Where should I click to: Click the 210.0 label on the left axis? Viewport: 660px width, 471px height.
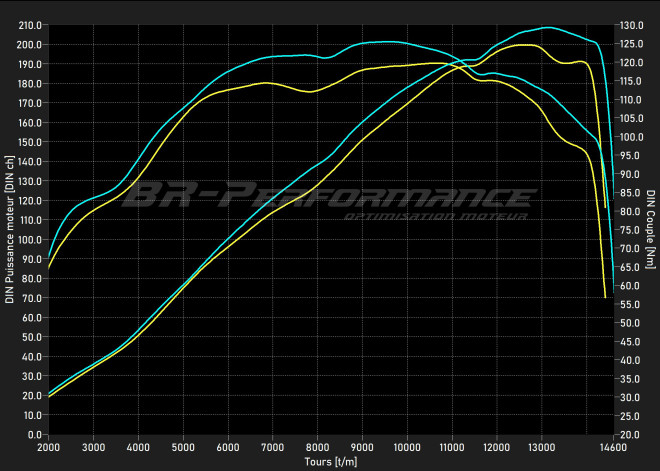(x=30, y=25)
